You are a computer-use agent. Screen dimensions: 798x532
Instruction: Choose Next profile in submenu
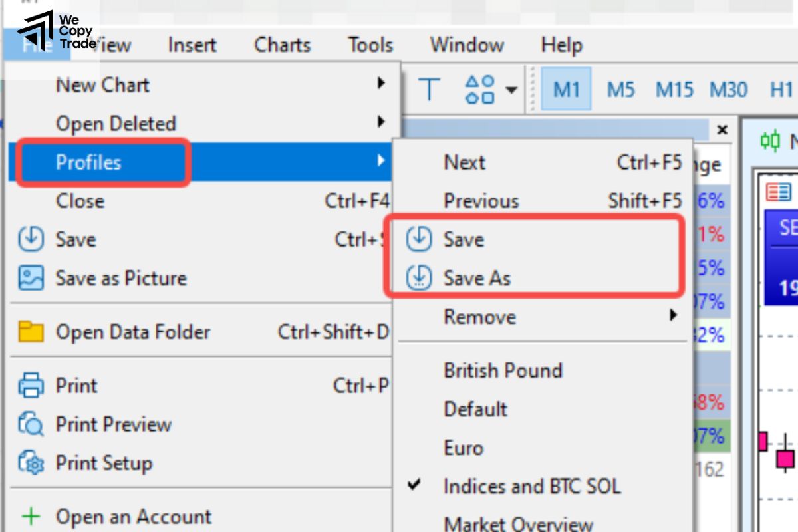tap(465, 162)
